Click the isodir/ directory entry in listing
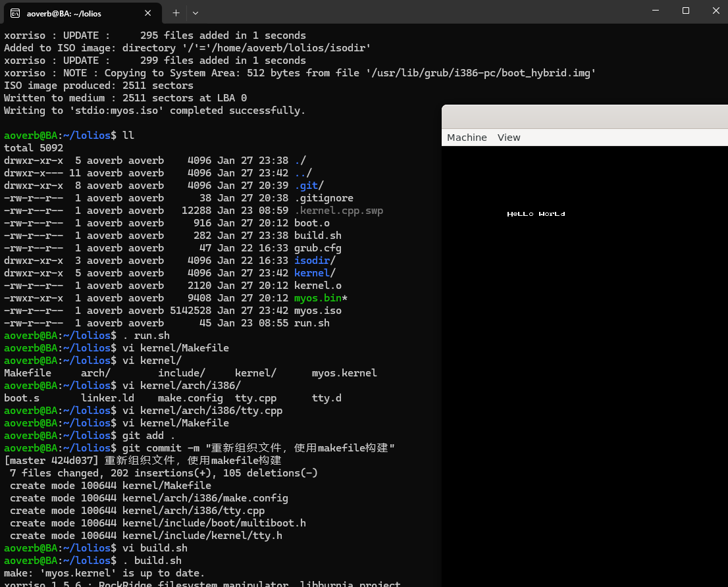The width and height of the screenshot is (728, 587). click(315, 261)
